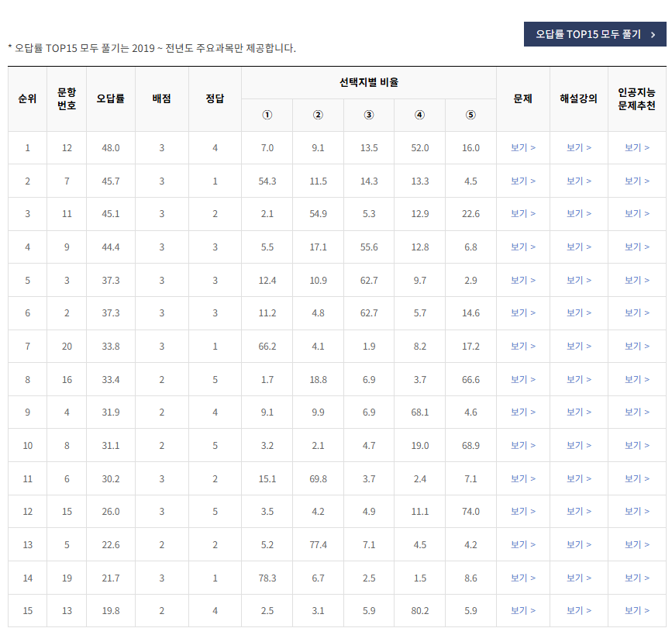Screen dimensions: 672x635
Task: Click the 오답률 TOP15 모두 풀기 button
Action: [x=596, y=34]
